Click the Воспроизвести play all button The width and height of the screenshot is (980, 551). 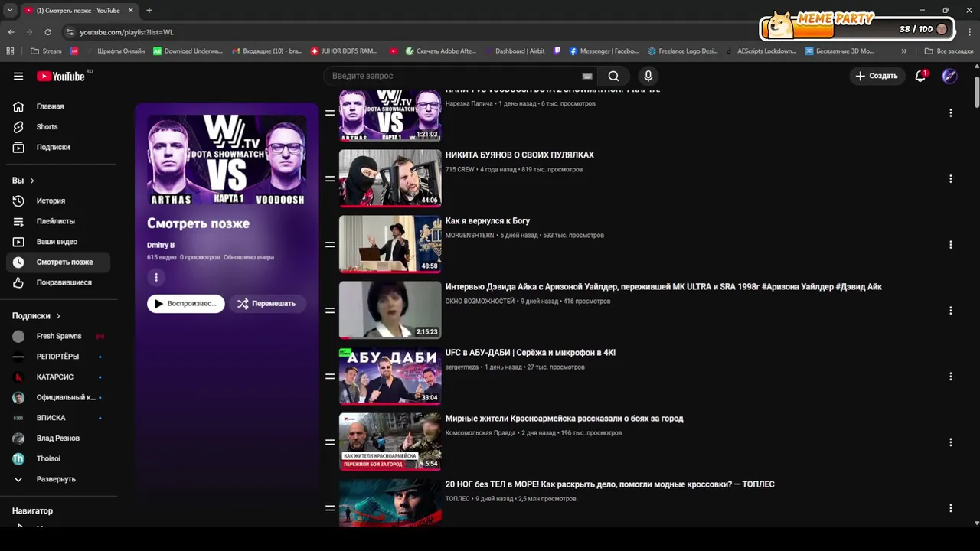[186, 303]
